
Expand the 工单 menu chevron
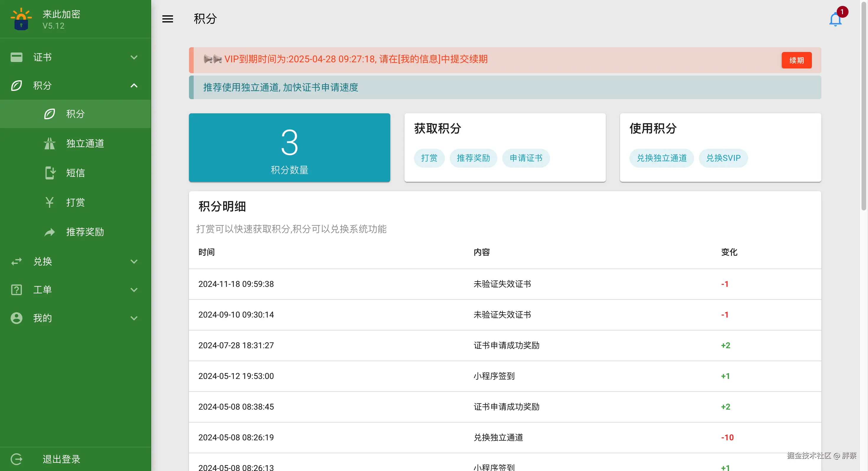134,290
